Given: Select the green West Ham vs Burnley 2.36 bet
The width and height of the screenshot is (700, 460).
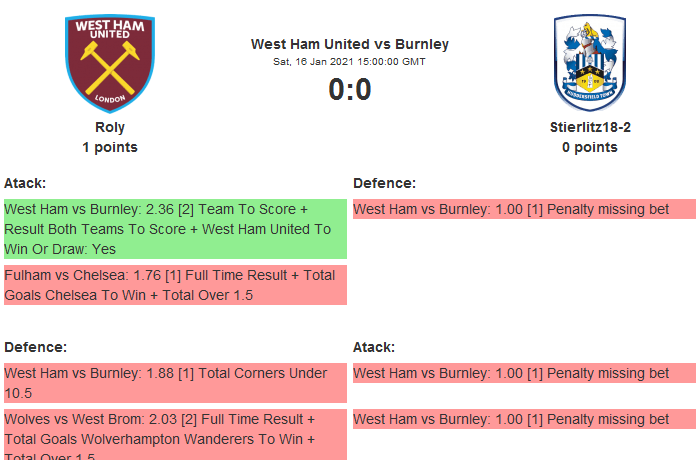Looking at the screenshot, I should [174, 229].
